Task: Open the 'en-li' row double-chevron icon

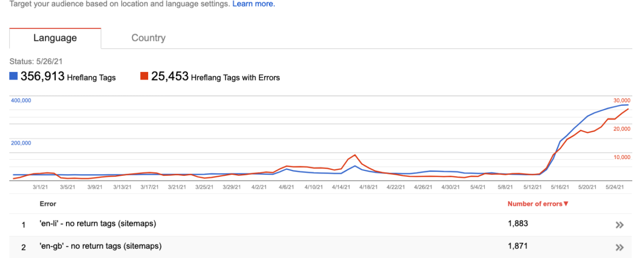Action: click(620, 225)
